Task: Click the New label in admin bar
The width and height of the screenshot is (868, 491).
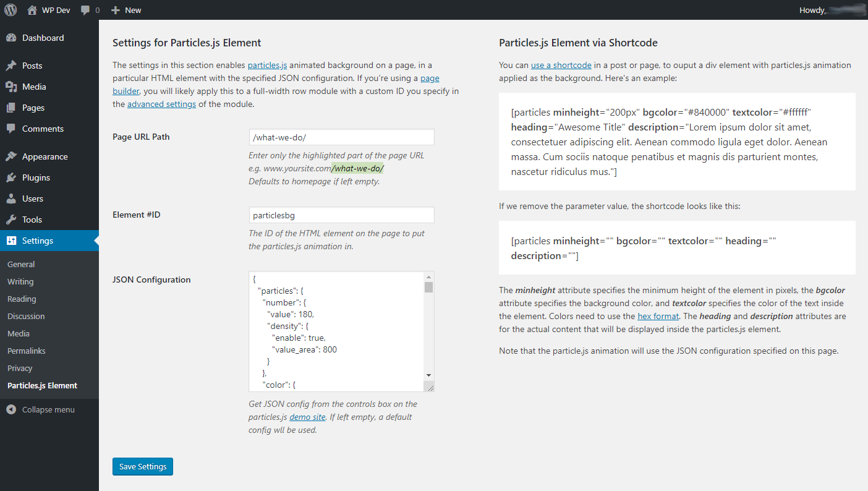Action: 133,10
